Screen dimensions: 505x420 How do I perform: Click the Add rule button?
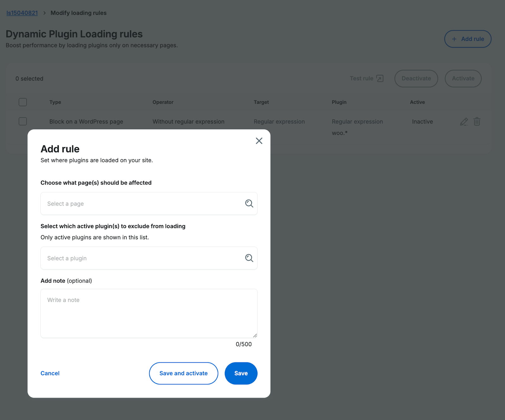click(468, 39)
